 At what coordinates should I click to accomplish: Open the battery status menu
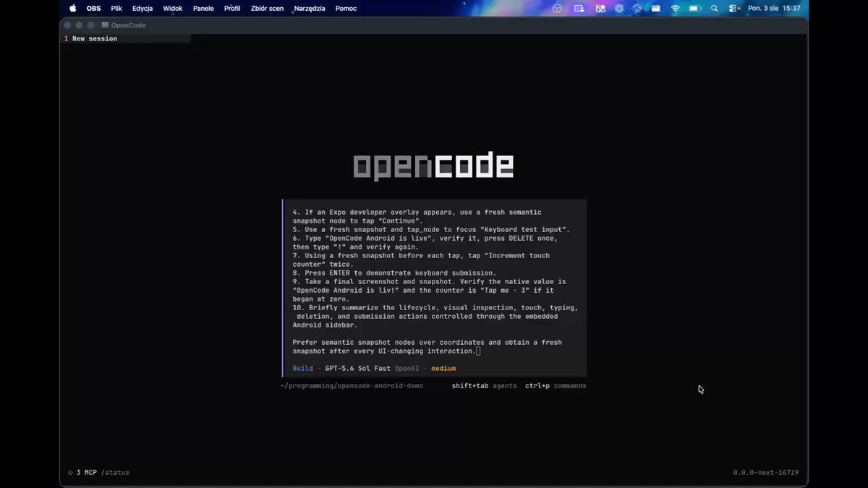[695, 9]
